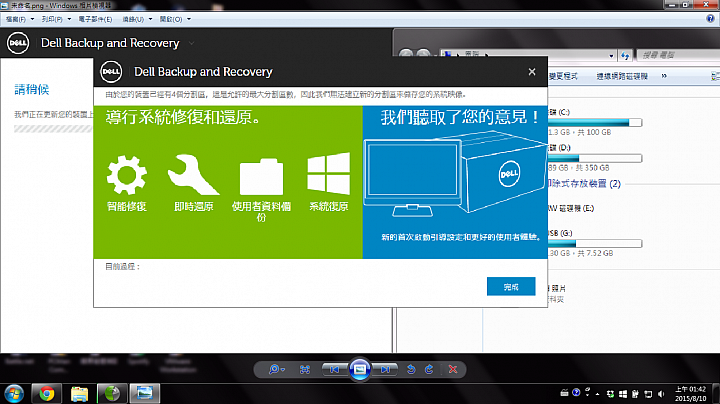
Task: Click the tray keyboard icon
Action: (x=564, y=393)
